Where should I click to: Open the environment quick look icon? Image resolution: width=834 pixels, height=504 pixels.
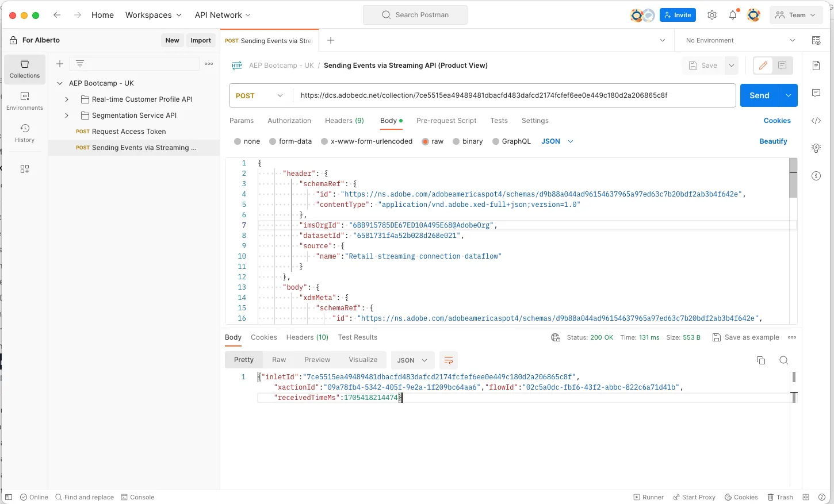[816, 40]
